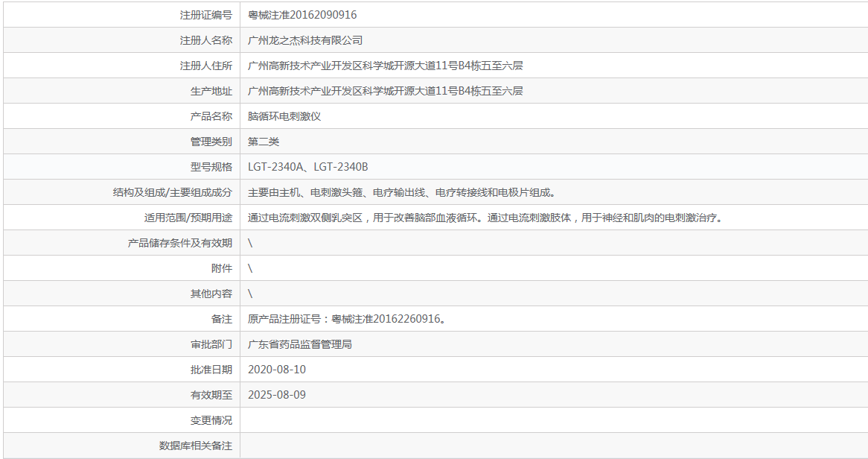This screenshot has height=459, width=868.
Task: Click the backslash value beside 附件
Action: click(250, 268)
